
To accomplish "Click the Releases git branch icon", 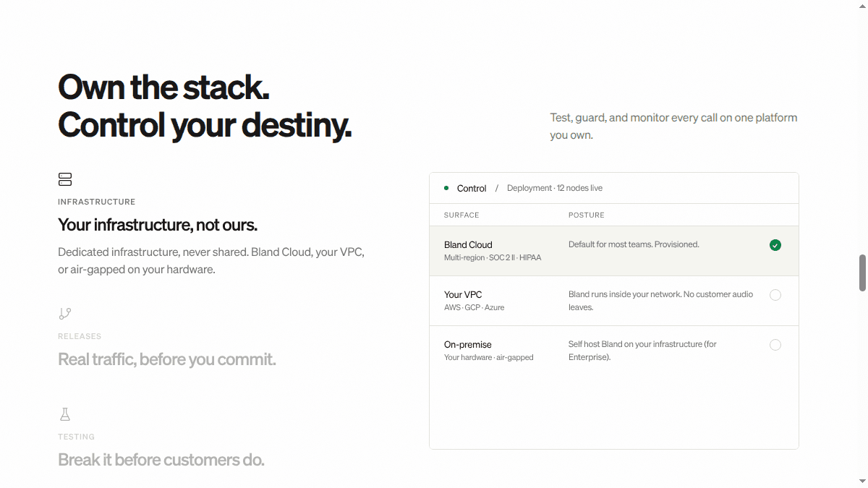I will point(65,314).
